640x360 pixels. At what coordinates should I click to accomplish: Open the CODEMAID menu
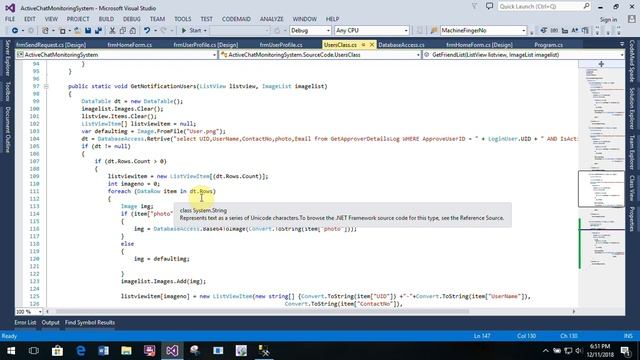[x=236, y=19]
